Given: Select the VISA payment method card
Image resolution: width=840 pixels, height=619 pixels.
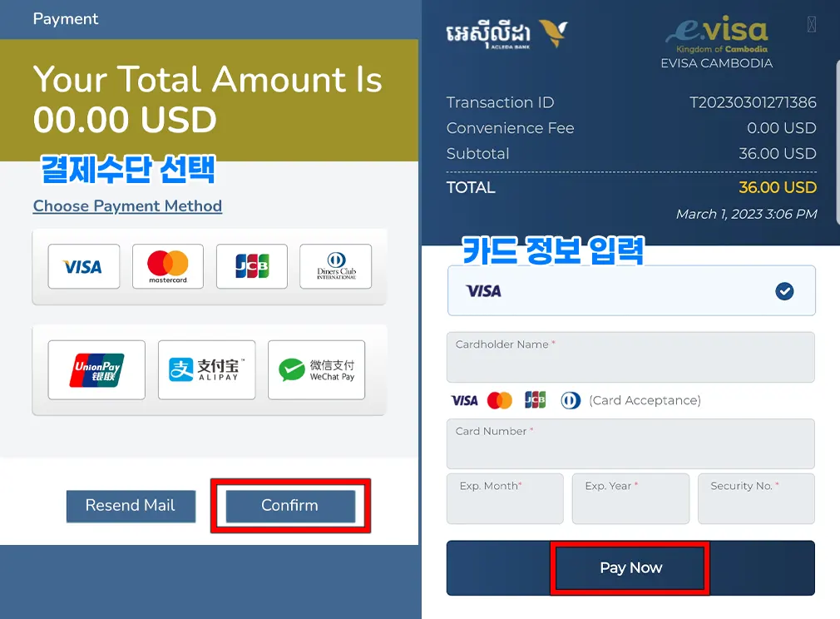Looking at the screenshot, I should point(83,266).
